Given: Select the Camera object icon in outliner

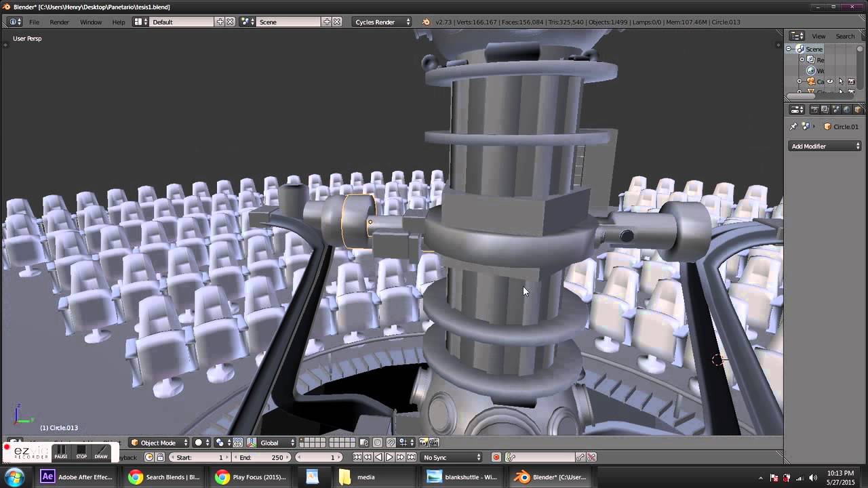Looking at the screenshot, I should pyautogui.click(x=810, y=81).
